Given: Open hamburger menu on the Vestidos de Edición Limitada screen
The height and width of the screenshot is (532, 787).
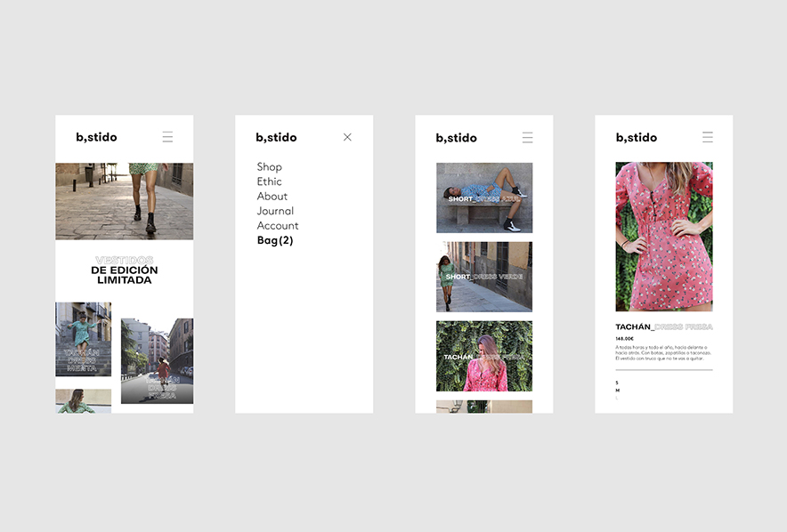Looking at the screenshot, I should 167,137.
